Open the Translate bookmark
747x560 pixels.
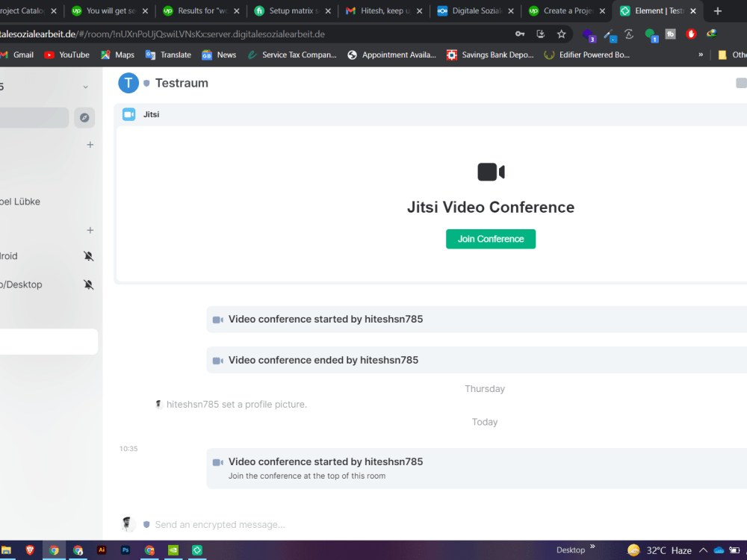pos(168,55)
